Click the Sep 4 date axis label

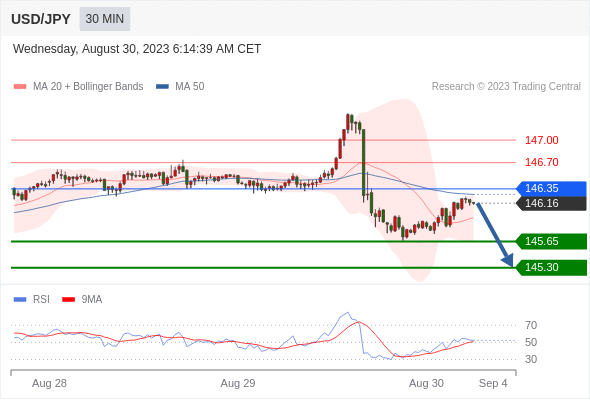(x=493, y=383)
